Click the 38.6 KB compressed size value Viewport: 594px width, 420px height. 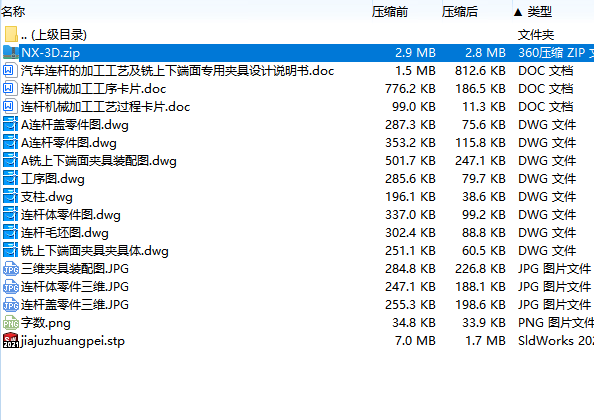coord(484,197)
